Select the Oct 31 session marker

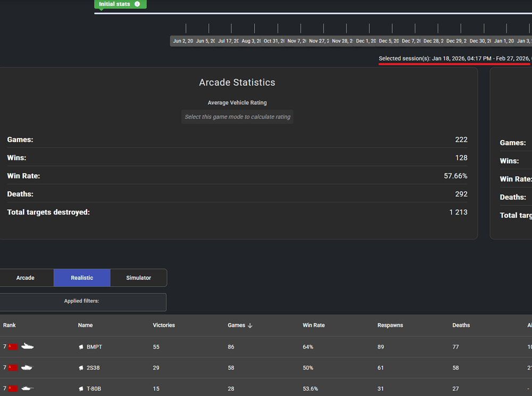click(274, 41)
